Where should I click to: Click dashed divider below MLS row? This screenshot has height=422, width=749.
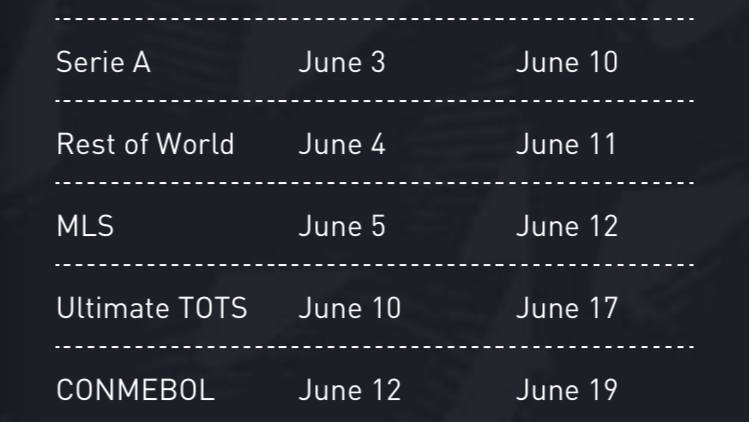pyautogui.click(x=374, y=265)
